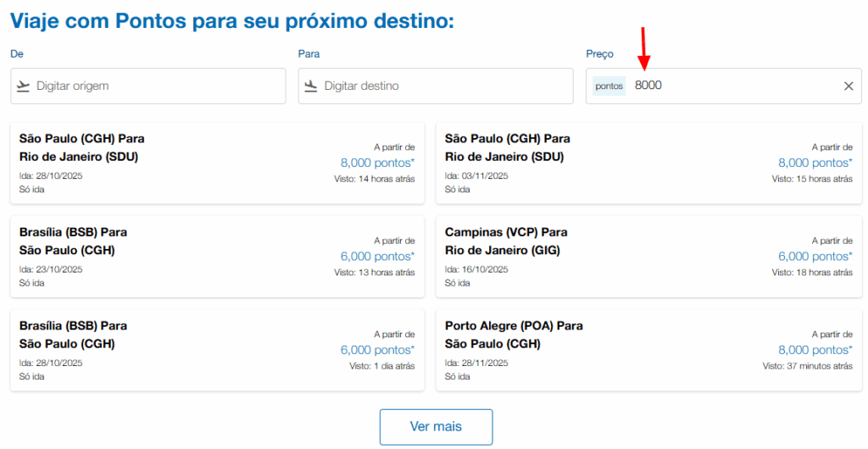This screenshot has width=868, height=449.
Task: Click the 'Viaje com Pontos' heading
Action: pyautogui.click(x=232, y=21)
